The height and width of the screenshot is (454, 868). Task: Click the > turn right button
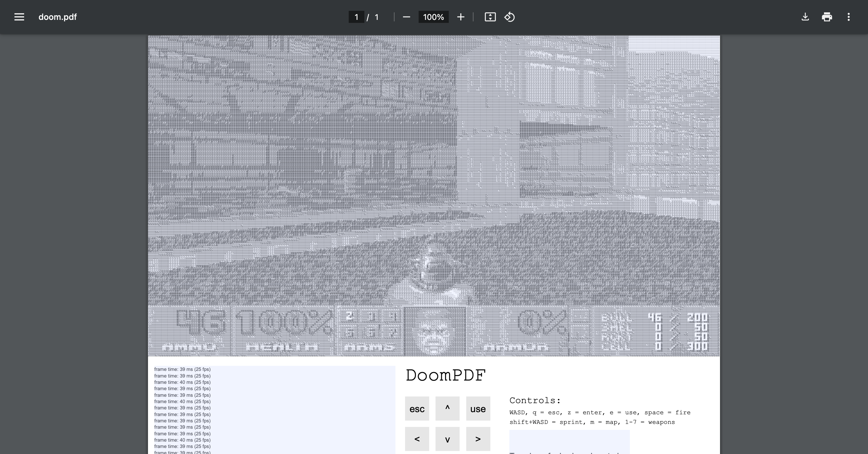click(x=478, y=439)
